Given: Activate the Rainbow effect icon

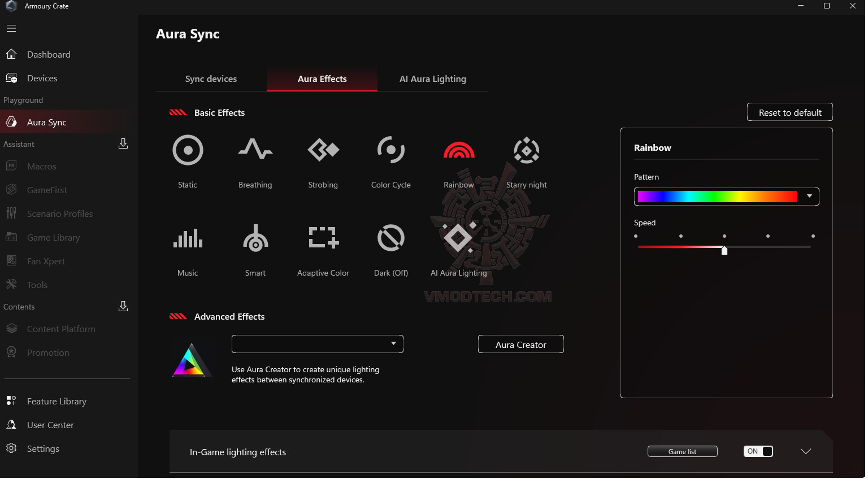Looking at the screenshot, I should [x=459, y=150].
